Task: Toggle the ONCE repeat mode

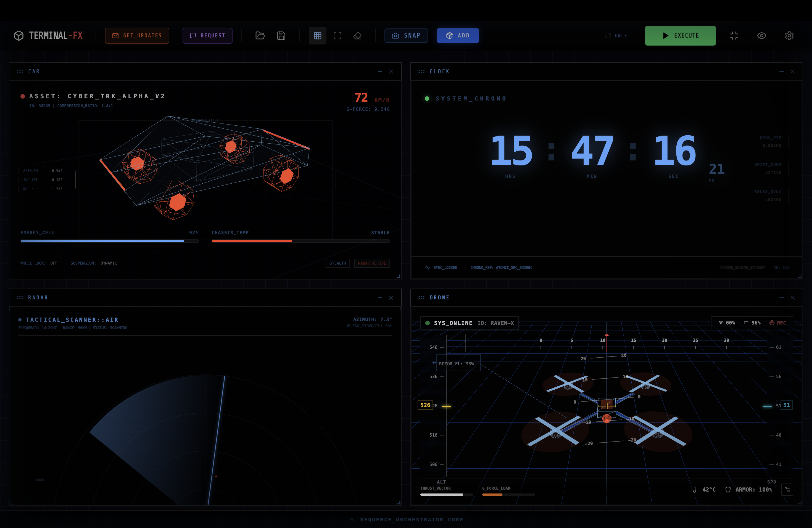Action: click(x=616, y=35)
